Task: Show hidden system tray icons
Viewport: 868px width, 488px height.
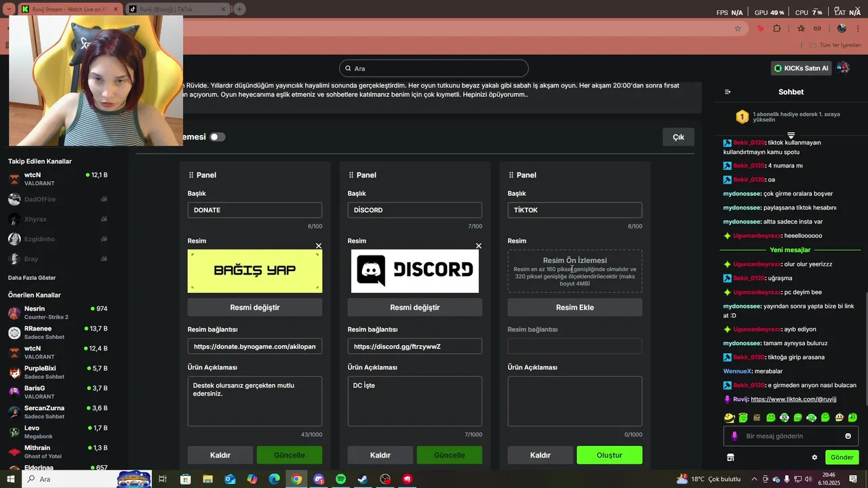Action: tap(754, 479)
